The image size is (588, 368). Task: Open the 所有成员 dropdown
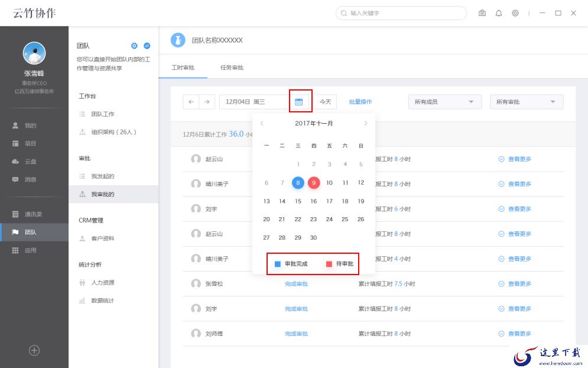[x=445, y=102]
